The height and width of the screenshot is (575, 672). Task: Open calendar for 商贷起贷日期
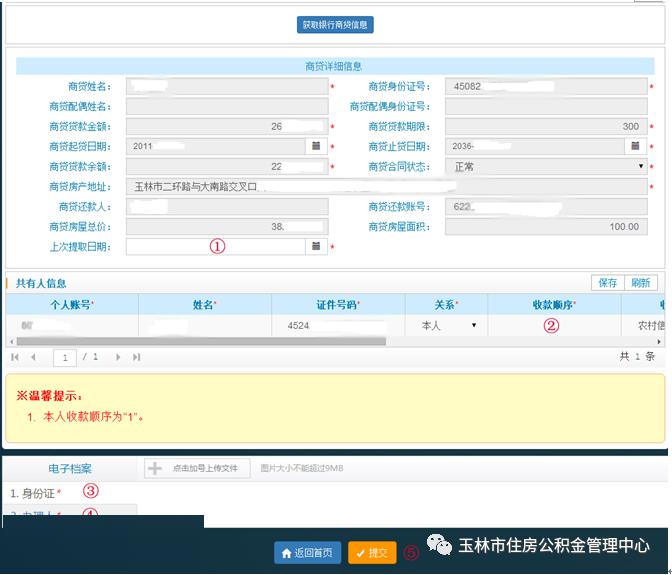pyautogui.click(x=316, y=147)
